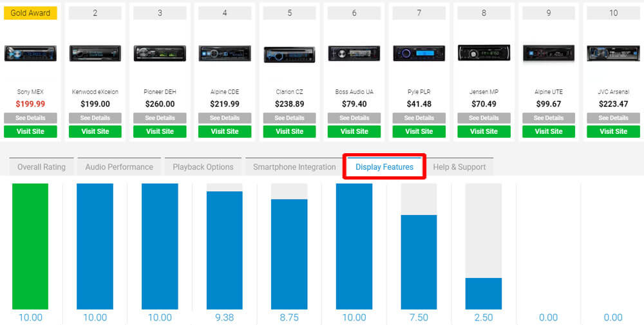Click the Sony MEX product name

(30, 92)
